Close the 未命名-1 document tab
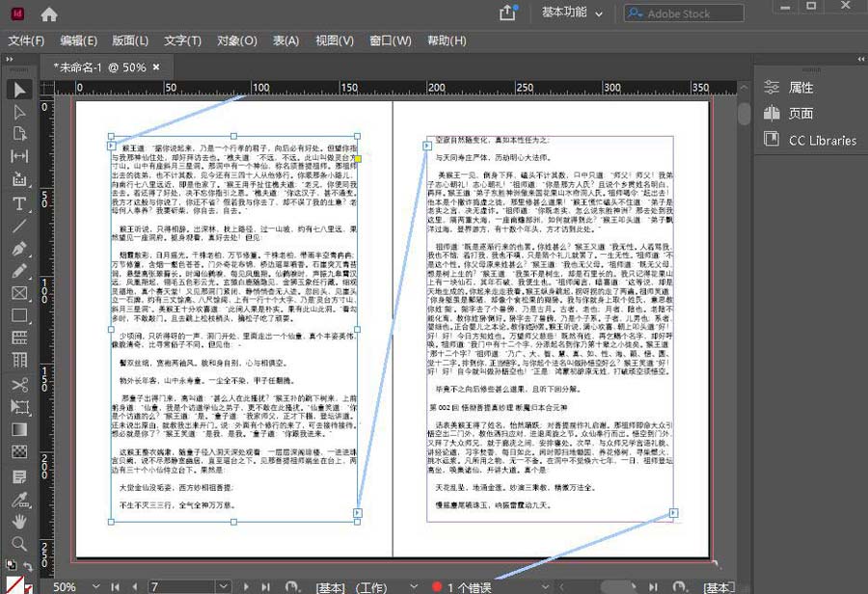This screenshot has width=868, height=594. tap(156, 67)
